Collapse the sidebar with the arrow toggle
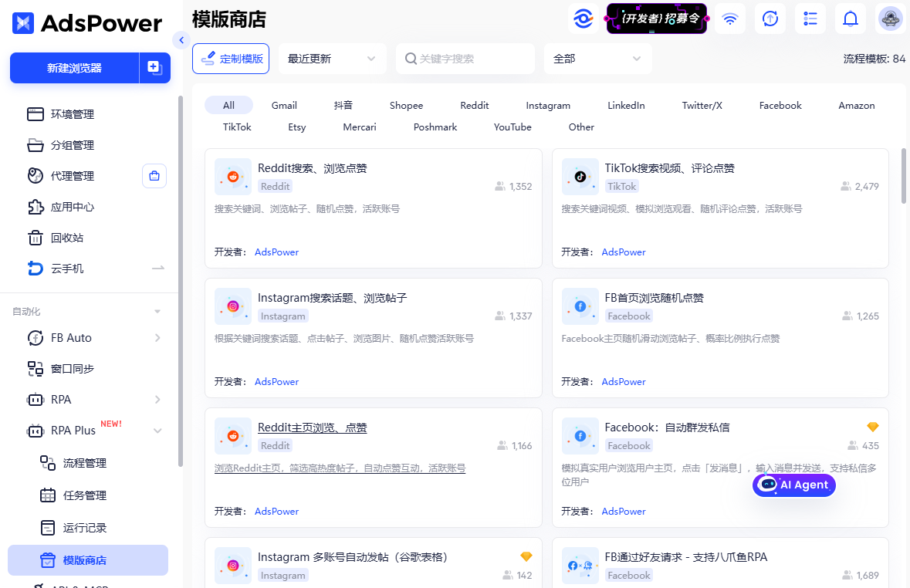The height and width of the screenshot is (588, 910). (181, 40)
